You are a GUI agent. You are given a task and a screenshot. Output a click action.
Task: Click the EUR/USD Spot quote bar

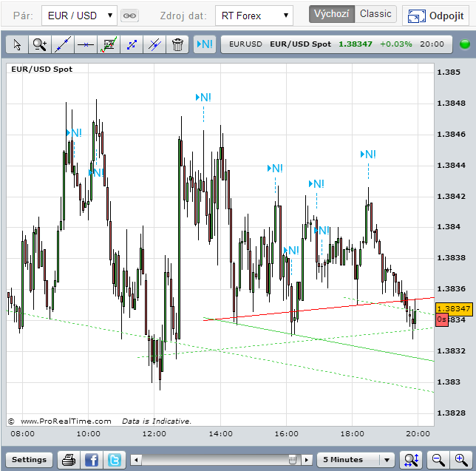coord(336,44)
